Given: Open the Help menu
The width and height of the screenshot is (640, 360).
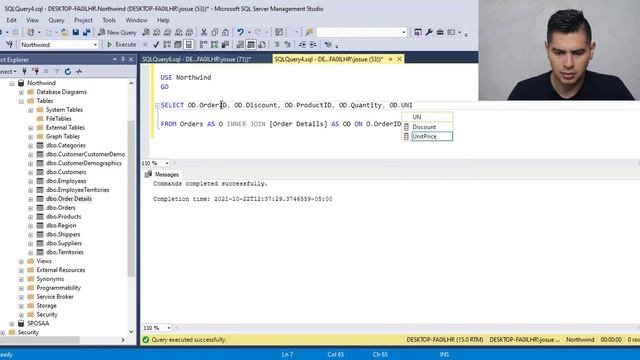Looking at the screenshot, I should tap(163, 20).
